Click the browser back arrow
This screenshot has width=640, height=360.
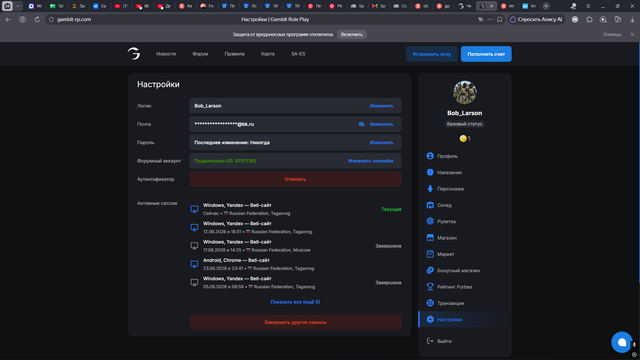[8, 19]
